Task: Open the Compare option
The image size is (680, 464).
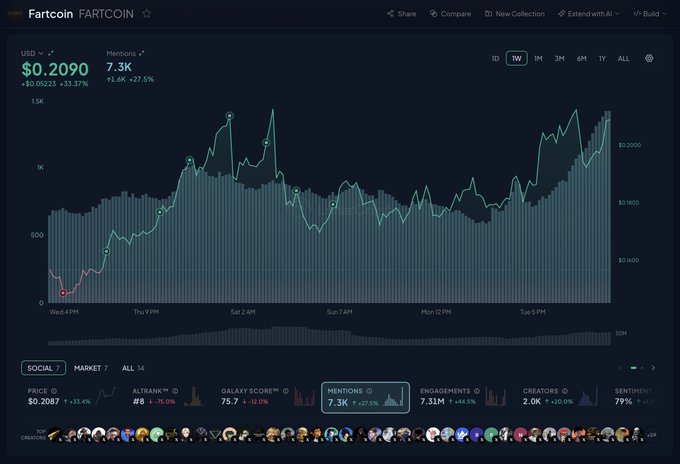Action: coord(451,13)
